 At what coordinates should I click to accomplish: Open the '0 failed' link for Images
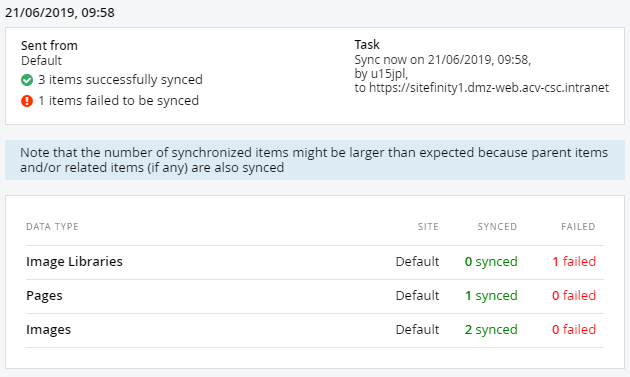(574, 330)
